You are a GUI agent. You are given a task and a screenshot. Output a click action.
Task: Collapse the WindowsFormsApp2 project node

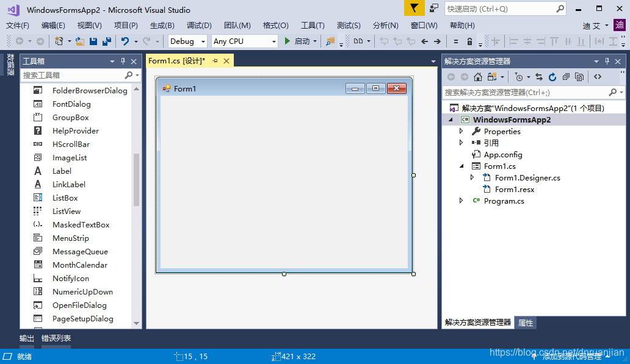pos(451,120)
